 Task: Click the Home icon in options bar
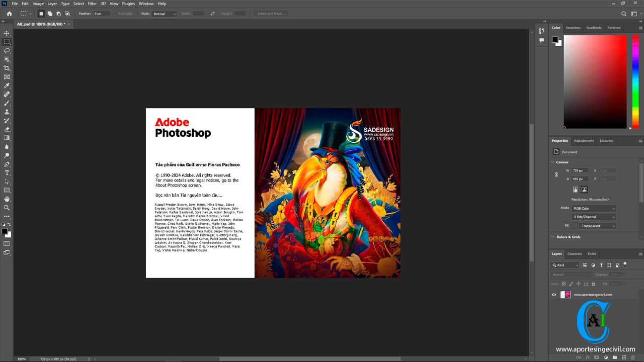point(9,14)
